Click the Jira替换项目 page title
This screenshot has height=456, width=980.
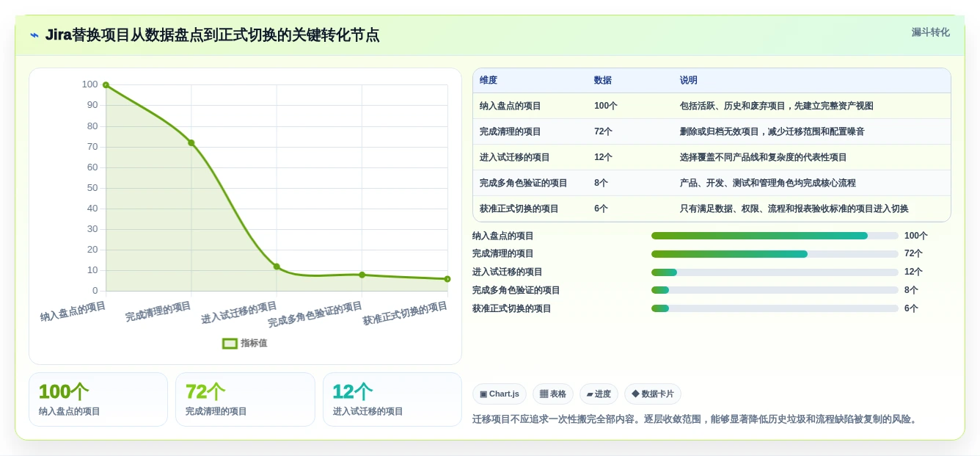[x=213, y=35]
